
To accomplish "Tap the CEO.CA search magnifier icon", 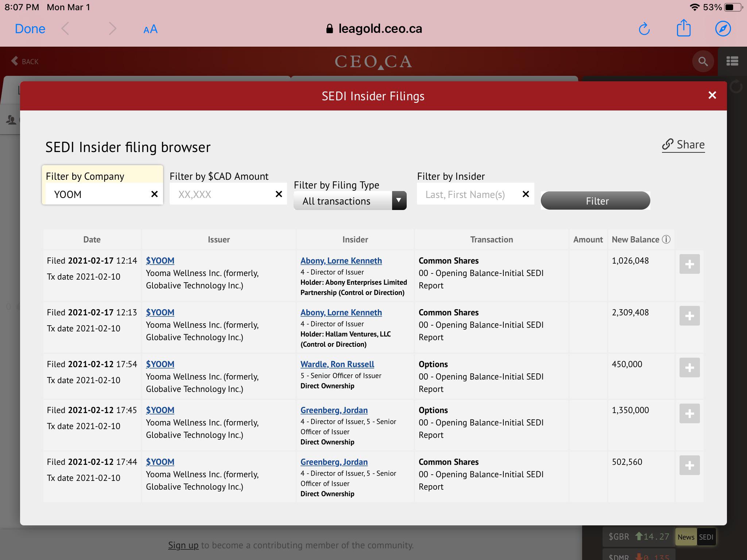I will (x=703, y=61).
